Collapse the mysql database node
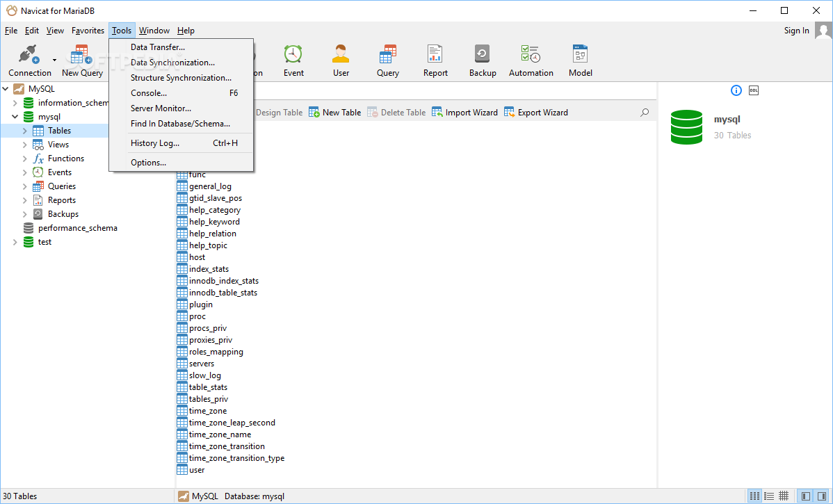The height and width of the screenshot is (504, 833). 15,116
